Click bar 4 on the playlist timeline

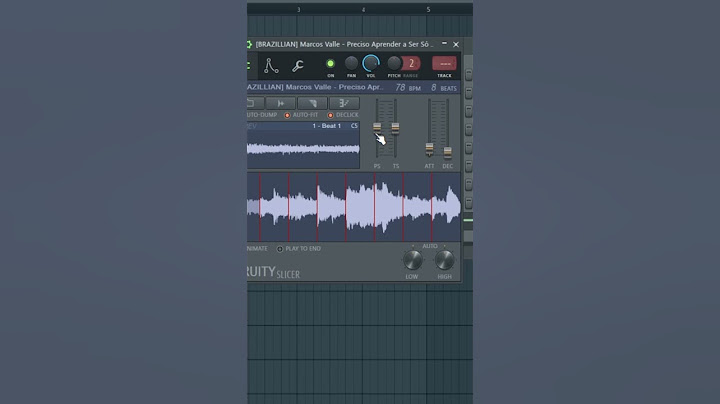pos(363,10)
